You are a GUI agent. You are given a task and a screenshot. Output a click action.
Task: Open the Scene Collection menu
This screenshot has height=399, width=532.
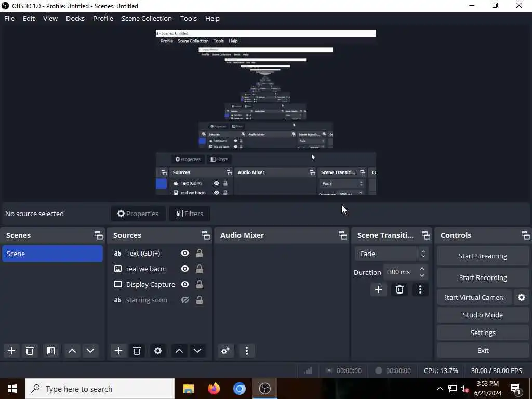click(147, 18)
